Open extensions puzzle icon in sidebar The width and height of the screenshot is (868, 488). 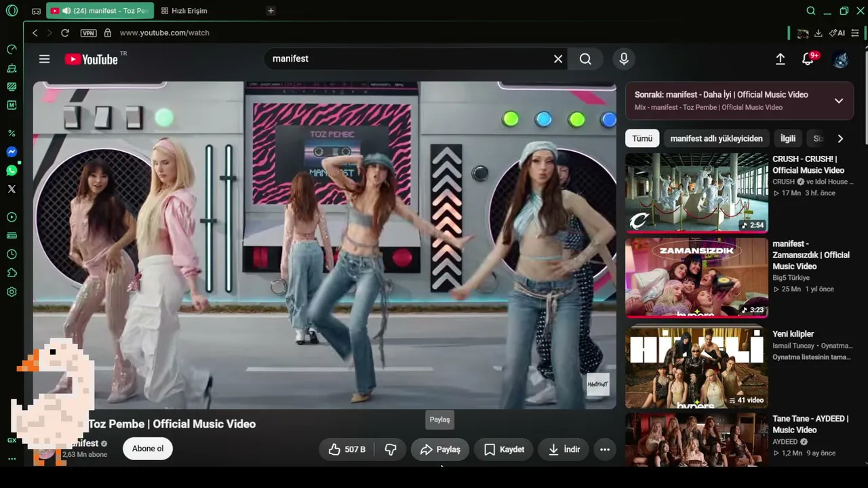pos(12,273)
